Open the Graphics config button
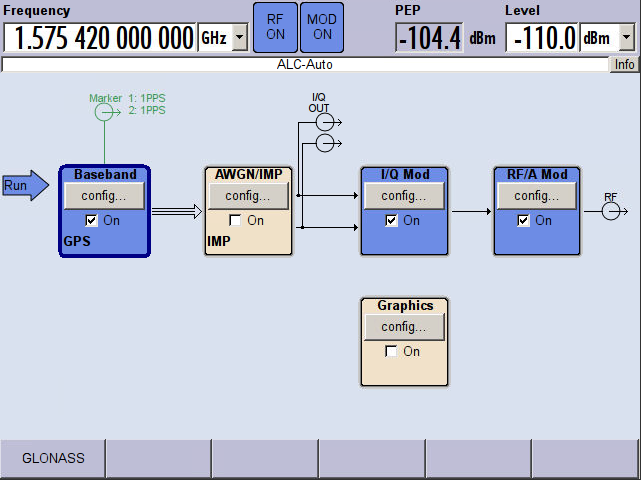The image size is (641, 480). click(x=404, y=327)
